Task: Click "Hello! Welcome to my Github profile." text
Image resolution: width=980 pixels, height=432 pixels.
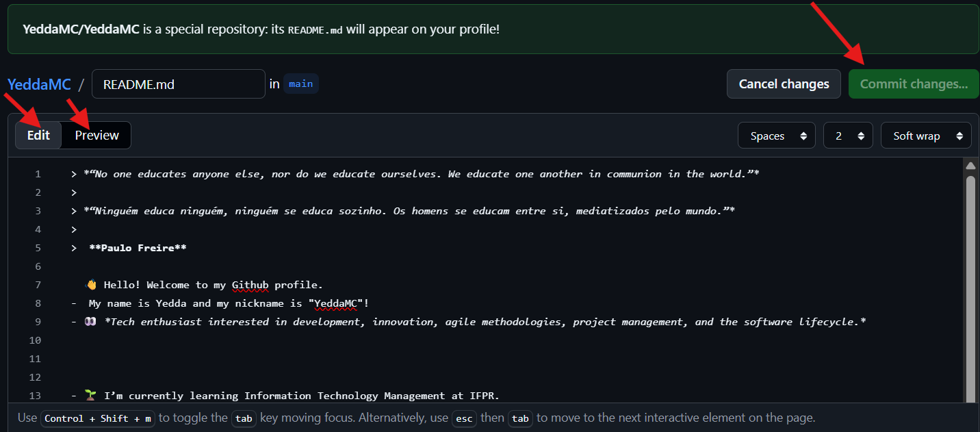Action: coord(213,285)
